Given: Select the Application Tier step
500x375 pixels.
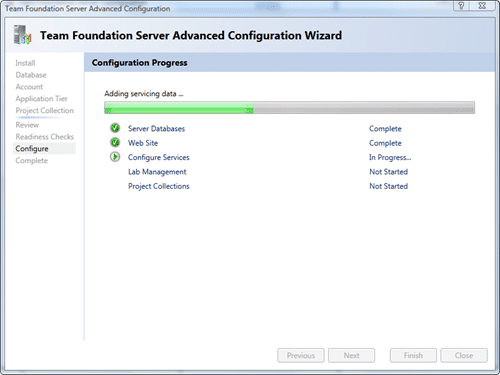Looking at the screenshot, I should 41,99.
